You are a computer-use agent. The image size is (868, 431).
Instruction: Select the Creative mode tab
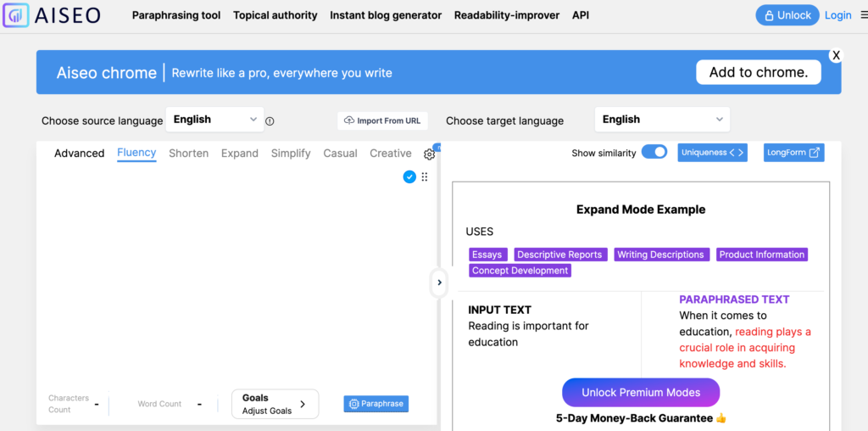click(390, 154)
